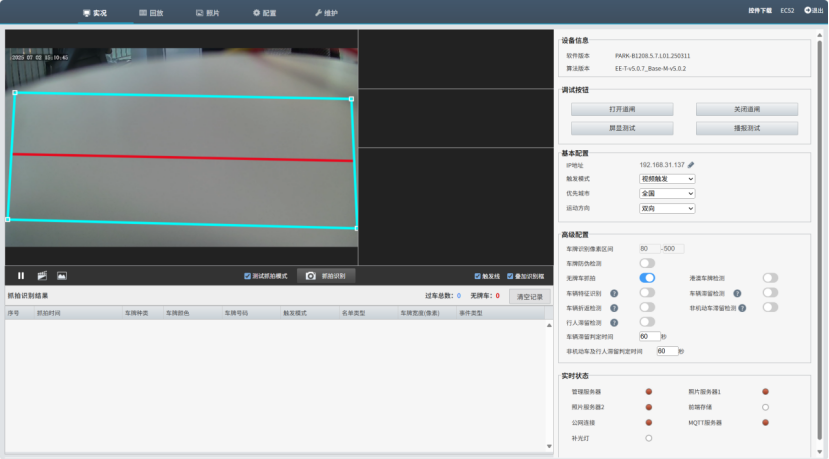Screen dimensions: 829x459
Task: Click 关闭道闸 button
Action: coord(747,109)
